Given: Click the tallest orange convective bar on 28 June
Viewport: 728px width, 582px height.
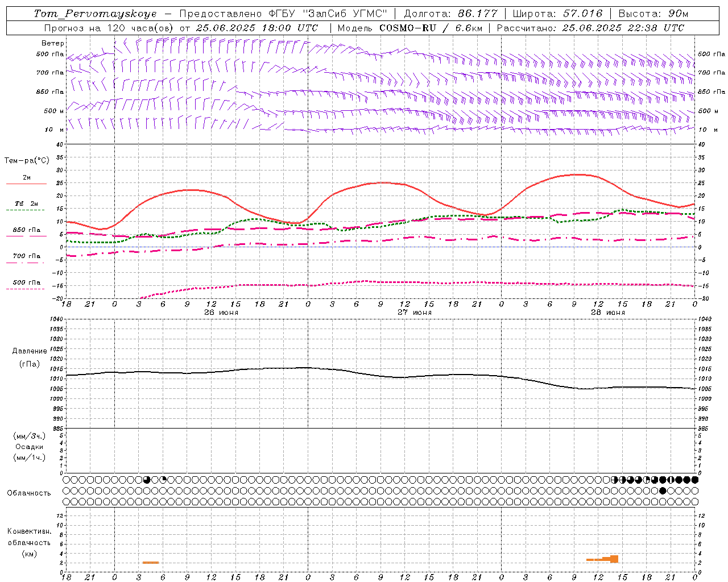Looking at the screenshot, I should coord(614,559).
